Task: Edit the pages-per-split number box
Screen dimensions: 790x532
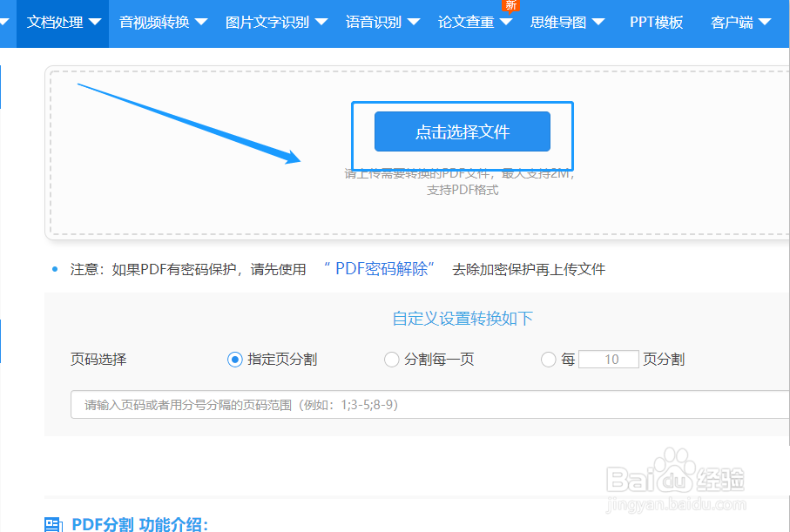Action: pyautogui.click(x=608, y=359)
